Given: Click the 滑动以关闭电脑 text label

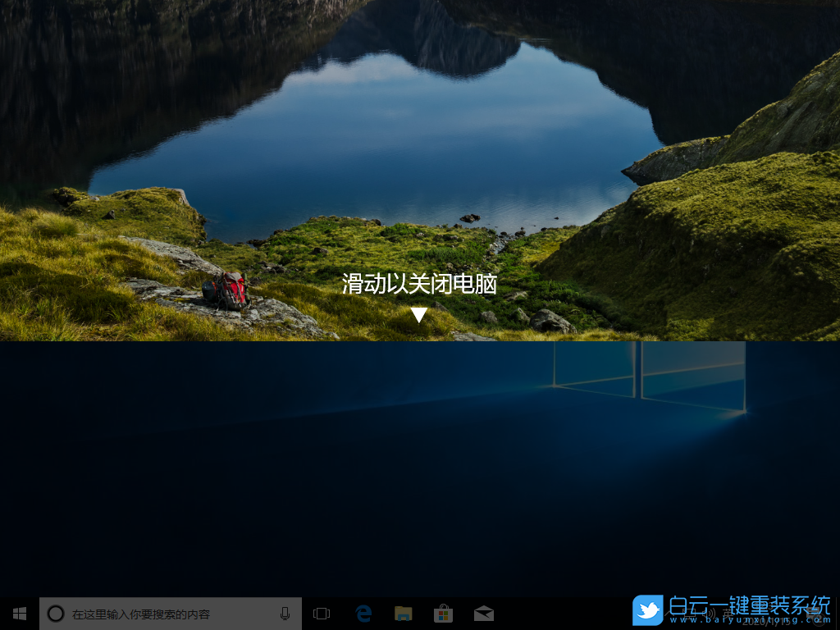Looking at the screenshot, I should (420, 285).
